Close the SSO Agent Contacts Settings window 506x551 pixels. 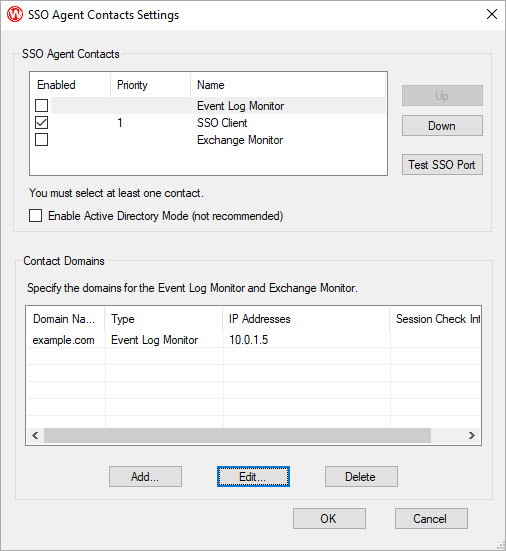(x=492, y=14)
